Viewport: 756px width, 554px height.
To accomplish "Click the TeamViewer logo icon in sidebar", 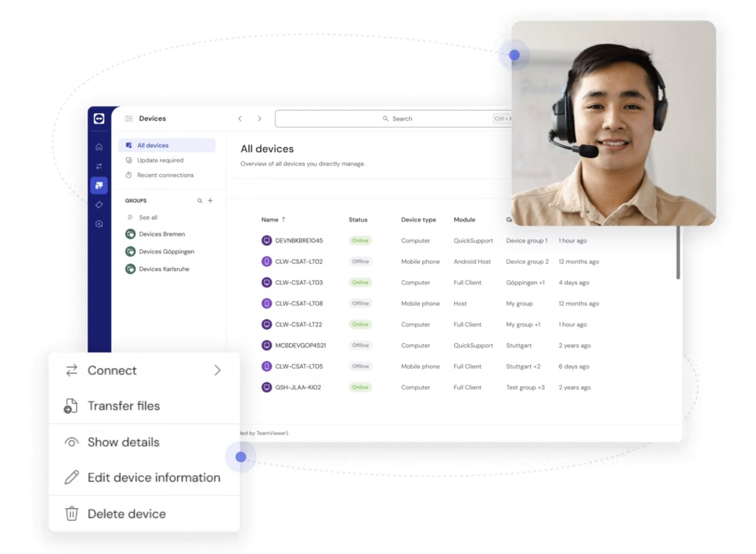I will point(99,118).
